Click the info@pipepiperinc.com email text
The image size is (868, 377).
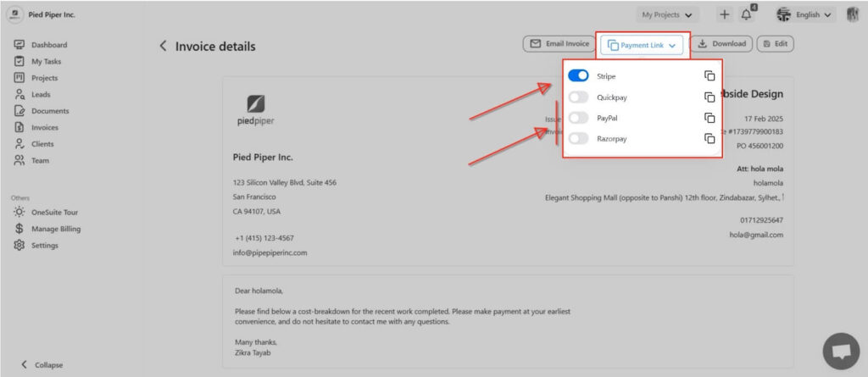click(270, 253)
